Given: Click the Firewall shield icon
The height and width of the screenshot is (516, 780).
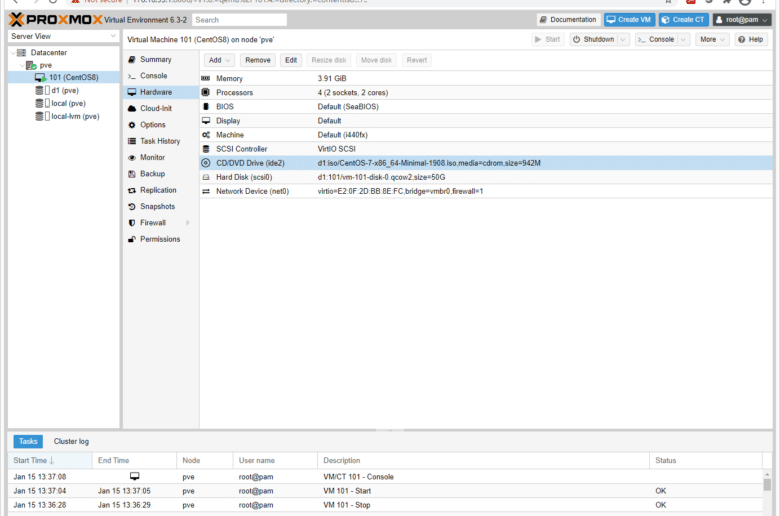Looking at the screenshot, I should point(132,223).
